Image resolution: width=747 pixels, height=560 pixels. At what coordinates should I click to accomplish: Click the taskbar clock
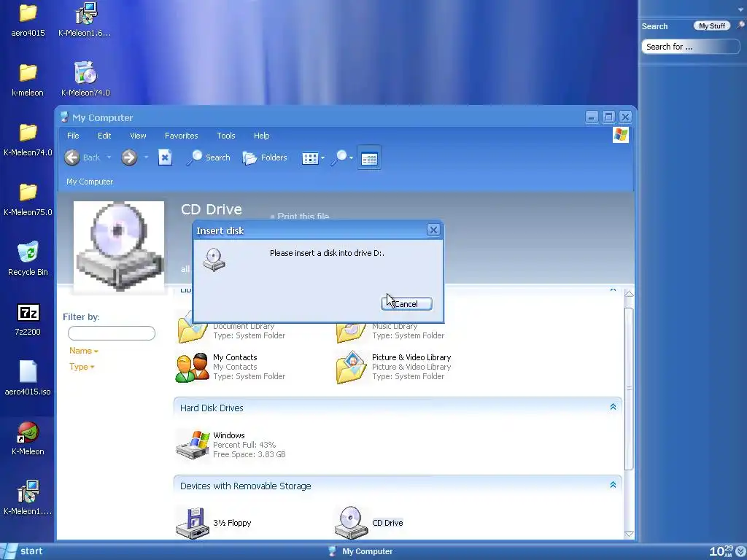point(721,551)
